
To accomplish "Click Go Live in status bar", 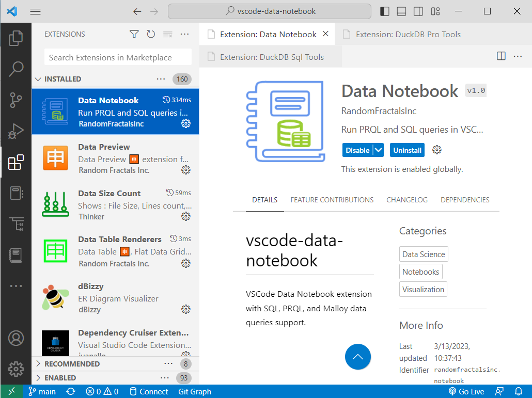I will click(x=466, y=392).
